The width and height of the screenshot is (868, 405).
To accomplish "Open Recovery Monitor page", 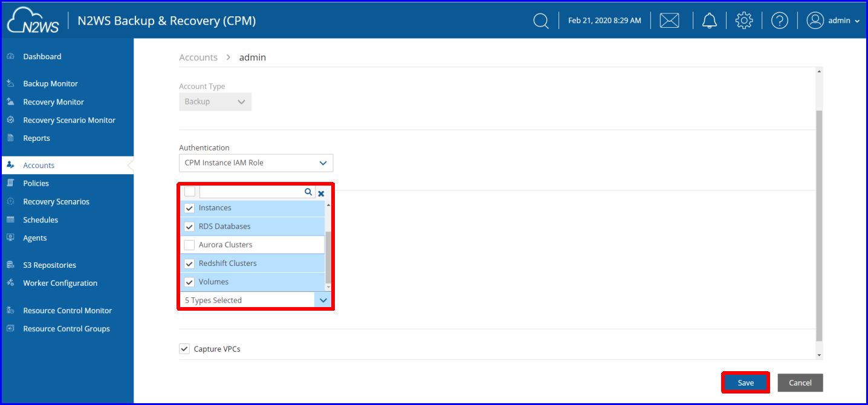I will [x=53, y=102].
